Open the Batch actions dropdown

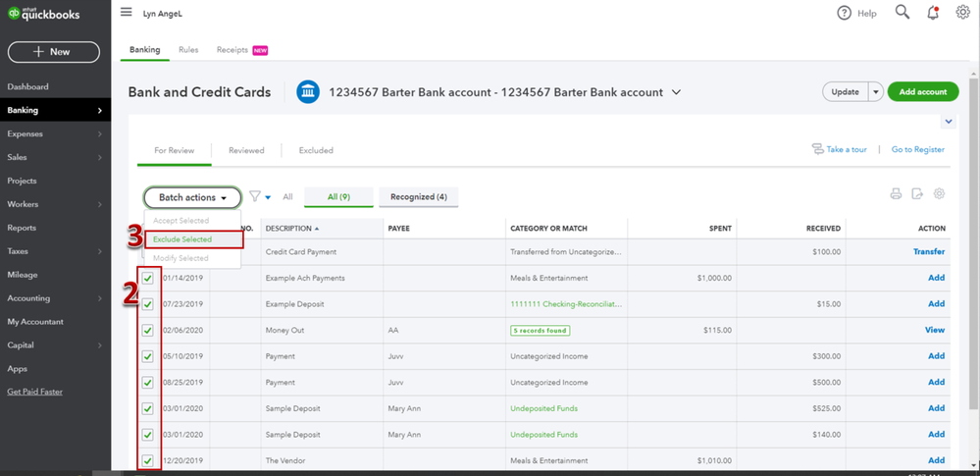click(192, 197)
